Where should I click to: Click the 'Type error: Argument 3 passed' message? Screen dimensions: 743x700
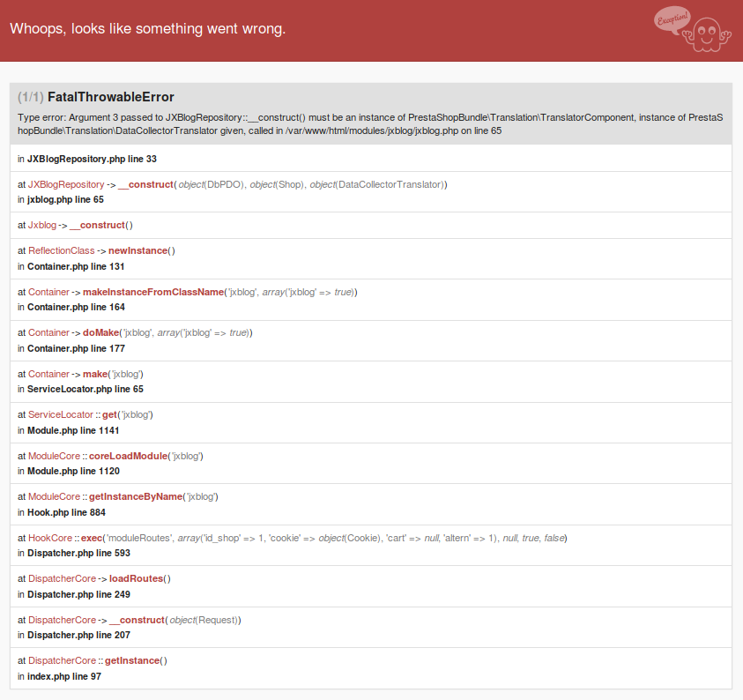coord(370,124)
